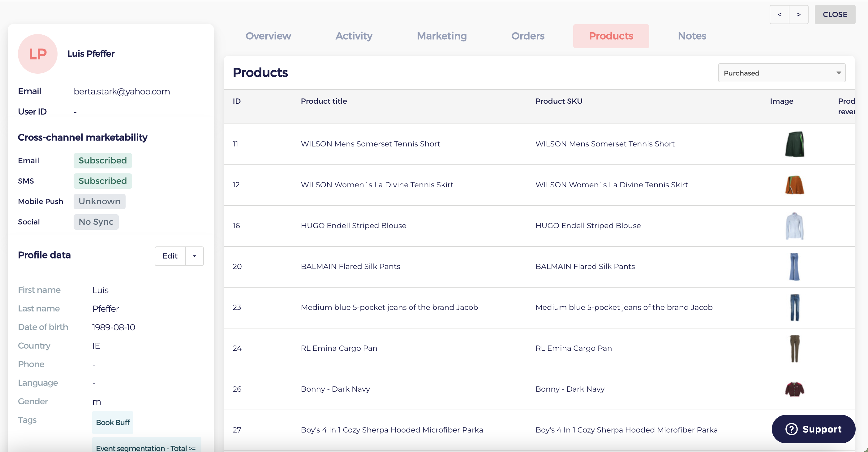
Task: View RL Emina Cargo Pan image
Action: 795,348
